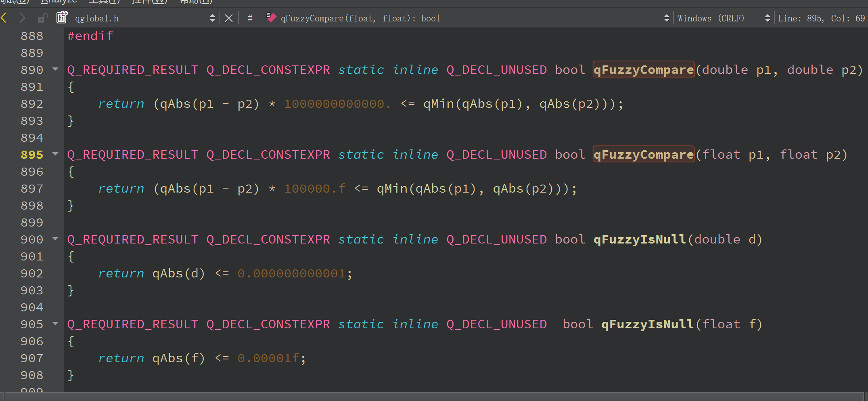868x401 pixels.
Task: Click the #endif directive on line 888
Action: coord(90,36)
